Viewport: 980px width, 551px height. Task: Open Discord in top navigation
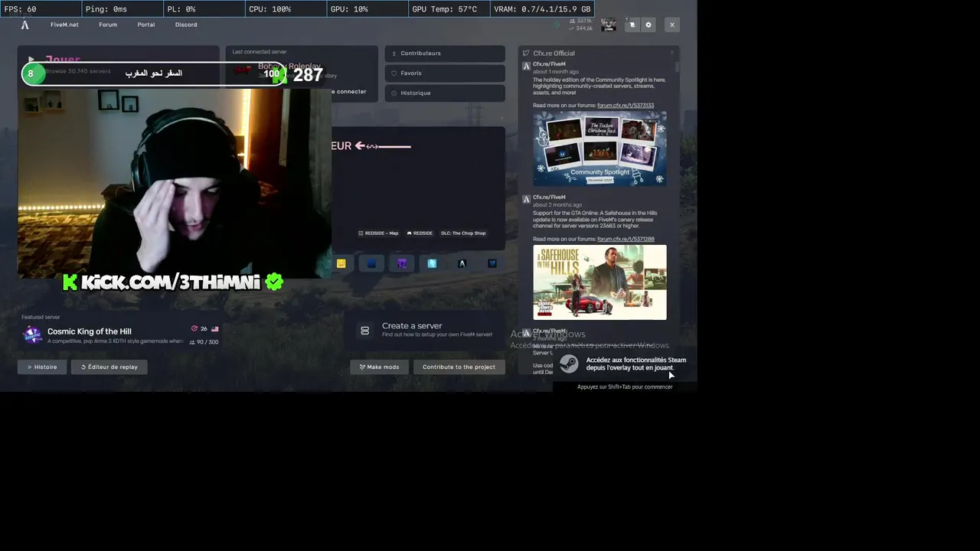point(186,24)
